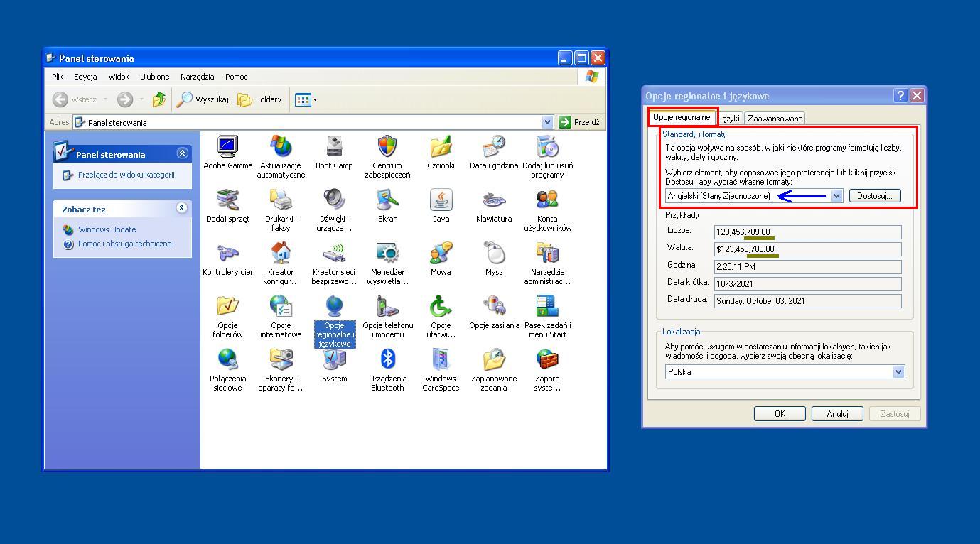980x544 pixels.
Task: Open the Adobe Gamma control panel icon
Action: [x=227, y=147]
